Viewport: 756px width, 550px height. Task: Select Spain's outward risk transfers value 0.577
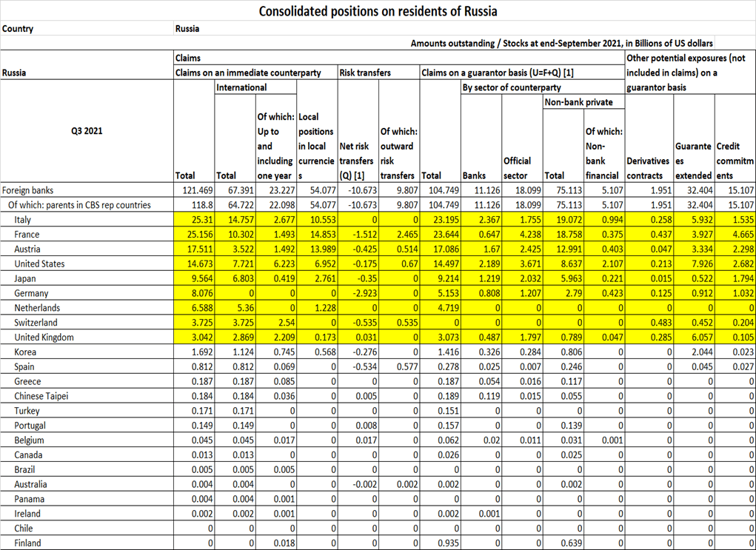click(x=399, y=366)
